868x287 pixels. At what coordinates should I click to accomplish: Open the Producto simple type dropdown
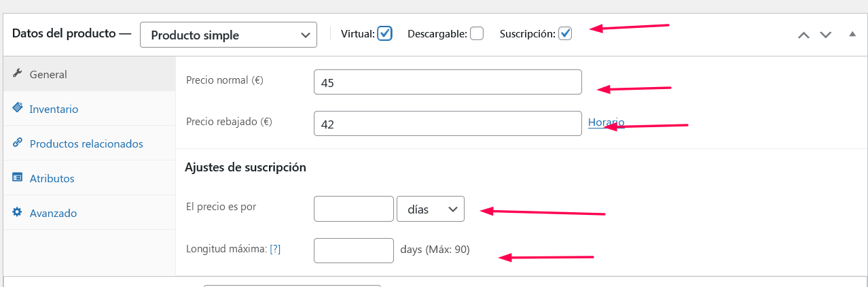click(x=228, y=35)
